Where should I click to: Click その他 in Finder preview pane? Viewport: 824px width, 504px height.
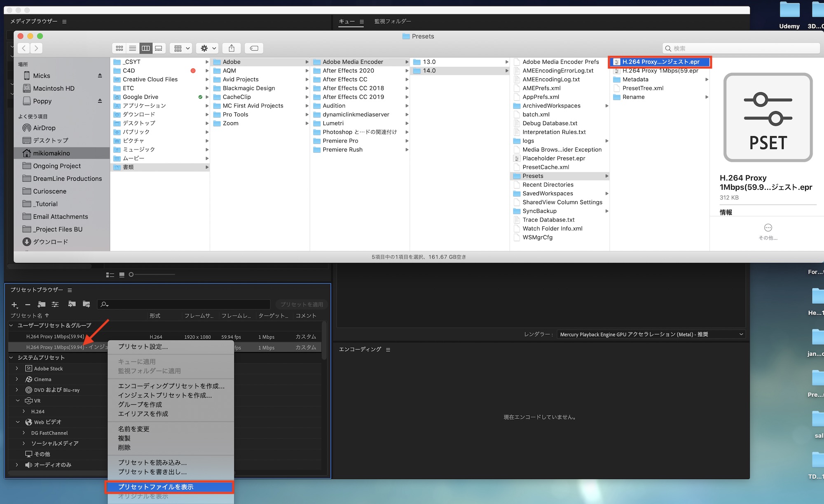point(768,231)
